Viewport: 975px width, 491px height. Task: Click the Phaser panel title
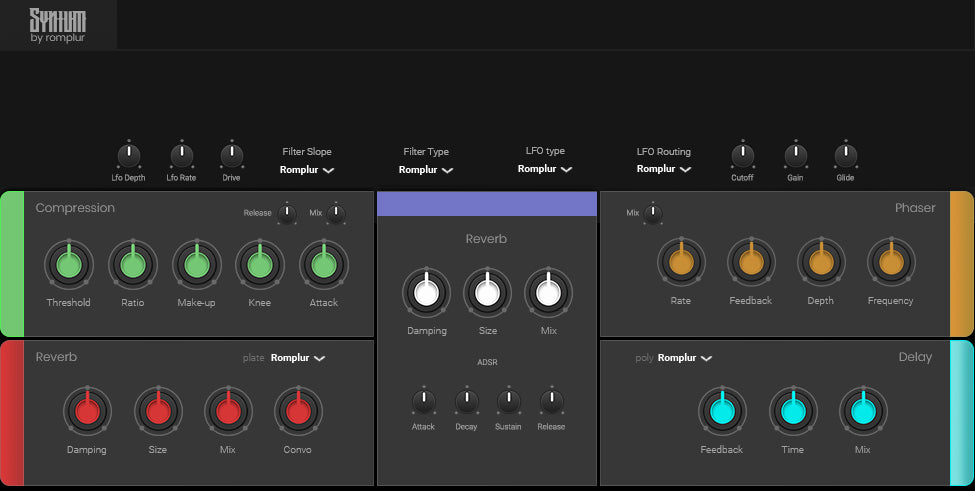click(915, 208)
